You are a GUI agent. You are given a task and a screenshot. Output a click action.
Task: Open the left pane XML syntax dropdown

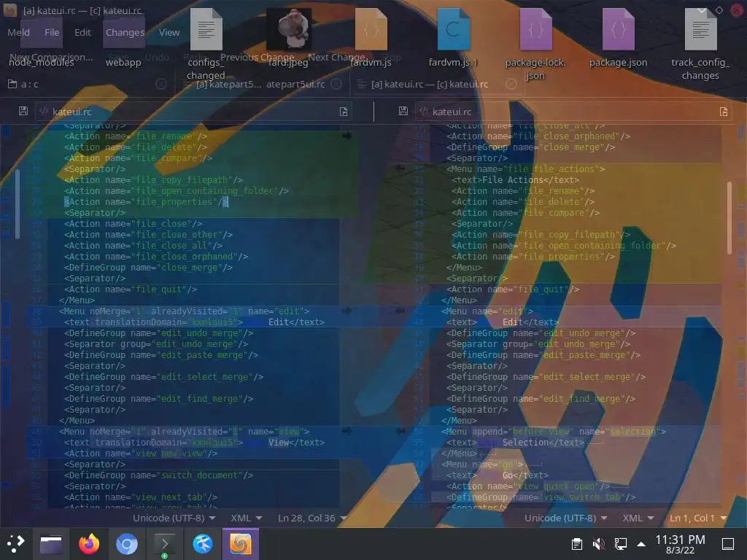tap(247, 518)
